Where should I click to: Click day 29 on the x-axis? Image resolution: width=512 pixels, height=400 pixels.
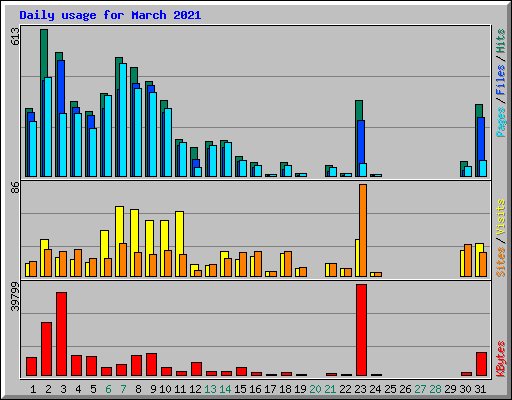click(450, 389)
